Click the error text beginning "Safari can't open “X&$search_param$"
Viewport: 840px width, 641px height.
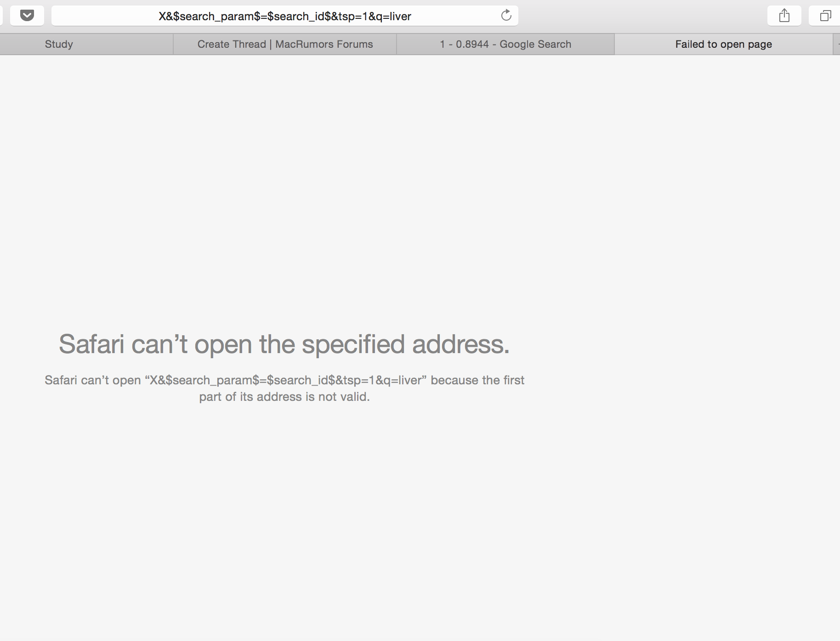tap(284, 388)
